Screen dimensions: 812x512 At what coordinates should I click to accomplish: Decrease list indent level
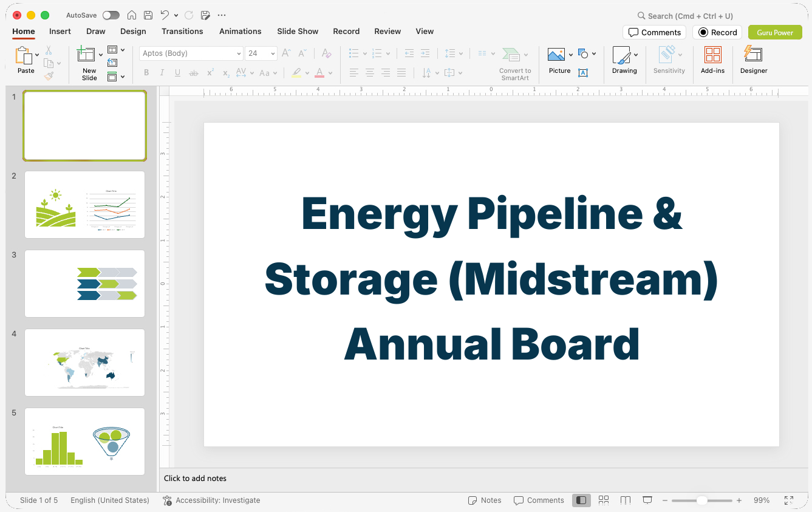point(409,53)
